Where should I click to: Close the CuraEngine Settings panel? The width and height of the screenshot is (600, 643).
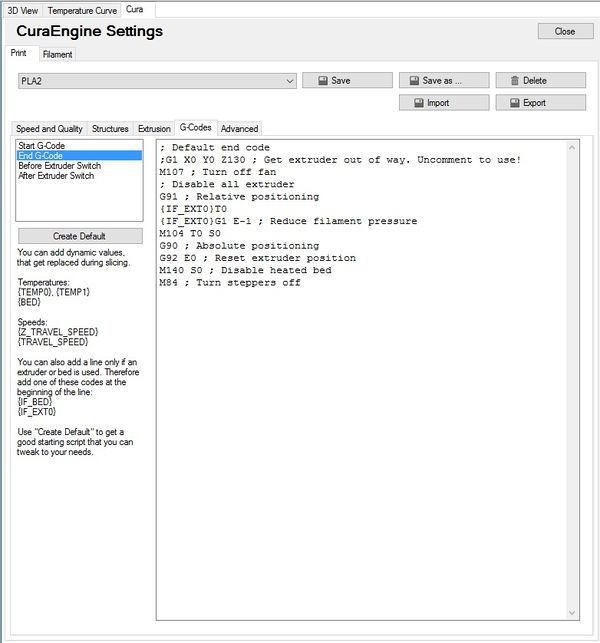(565, 31)
